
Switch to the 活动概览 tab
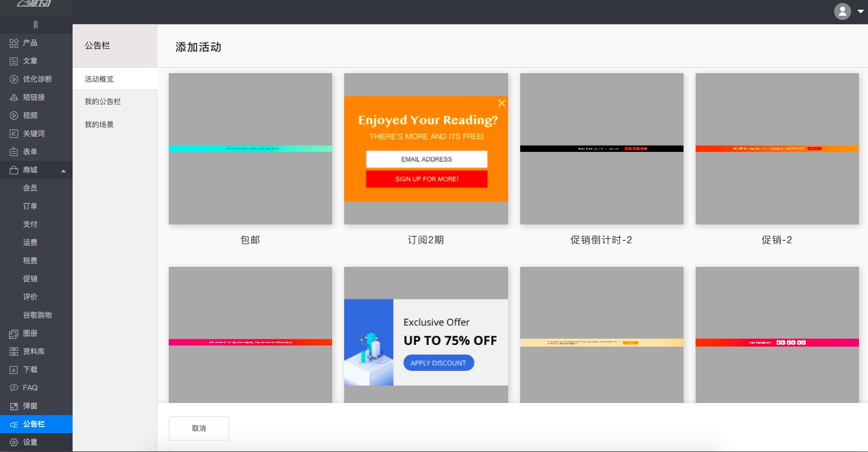tap(99, 79)
